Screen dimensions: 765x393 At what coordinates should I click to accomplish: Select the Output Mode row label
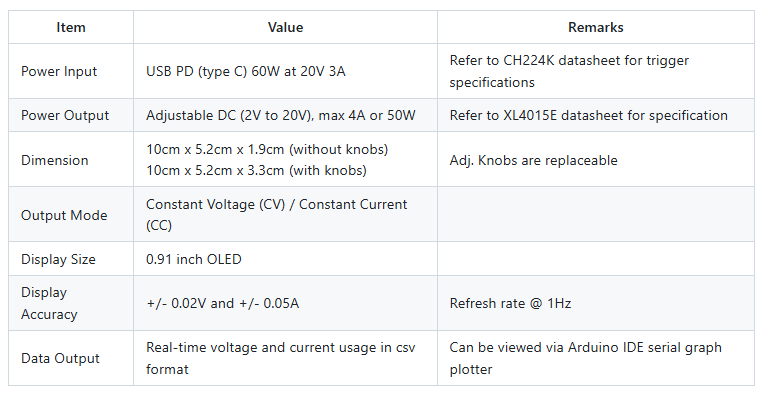pyautogui.click(x=64, y=215)
